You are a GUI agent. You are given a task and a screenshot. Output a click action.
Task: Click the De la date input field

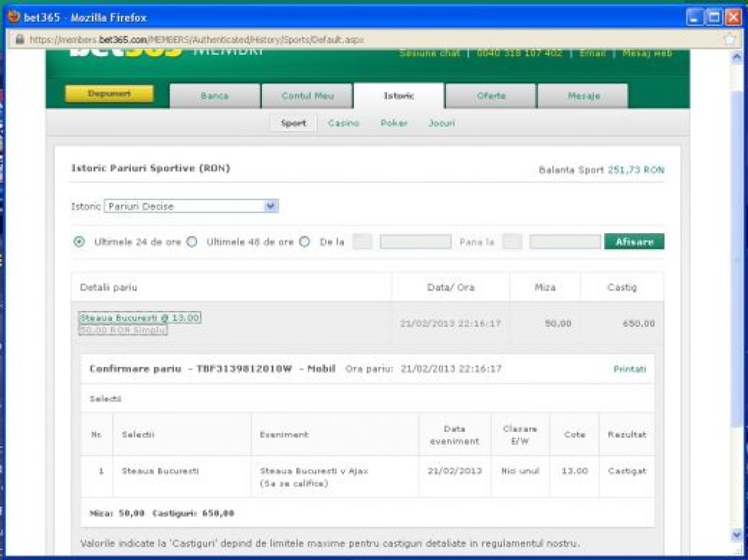point(415,241)
